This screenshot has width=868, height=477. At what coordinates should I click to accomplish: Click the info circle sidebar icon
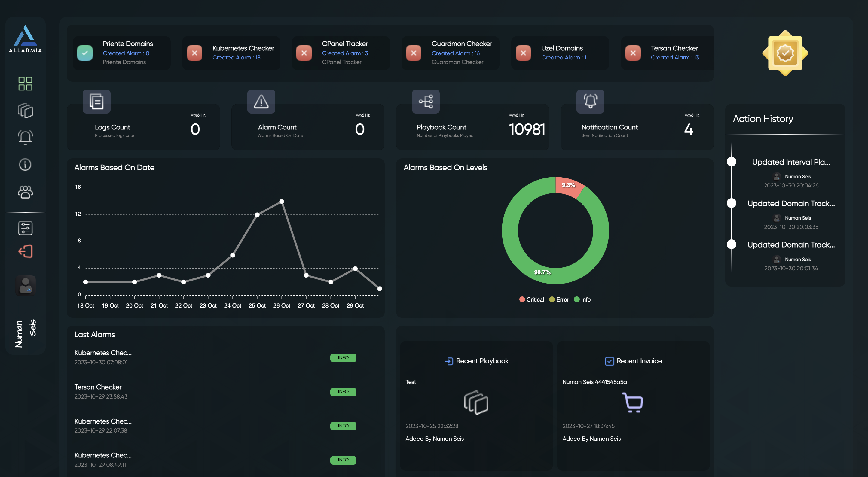pos(25,165)
